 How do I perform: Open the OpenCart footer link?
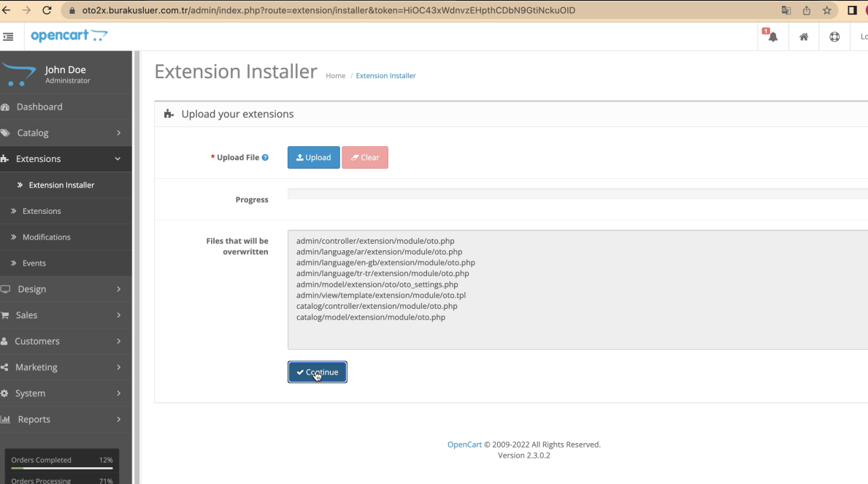click(x=464, y=445)
